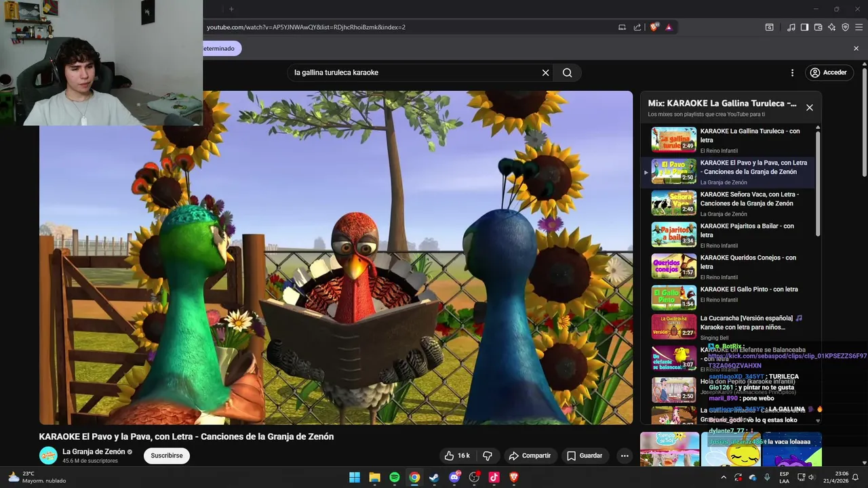Viewport: 868px width, 488px height.
Task: Open the Windows Start menu
Action: [355, 477]
